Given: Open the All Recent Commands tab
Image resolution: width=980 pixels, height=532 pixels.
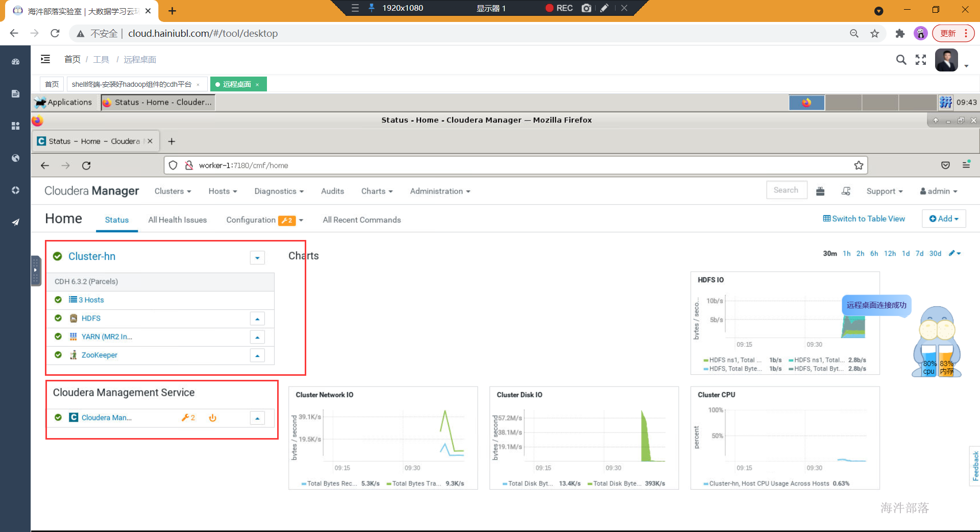Looking at the screenshot, I should pyautogui.click(x=362, y=220).
